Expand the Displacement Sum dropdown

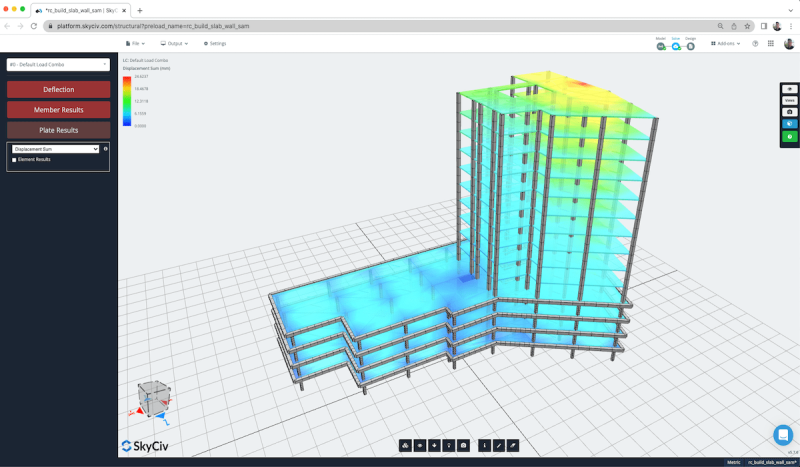(x=56, y=148)
